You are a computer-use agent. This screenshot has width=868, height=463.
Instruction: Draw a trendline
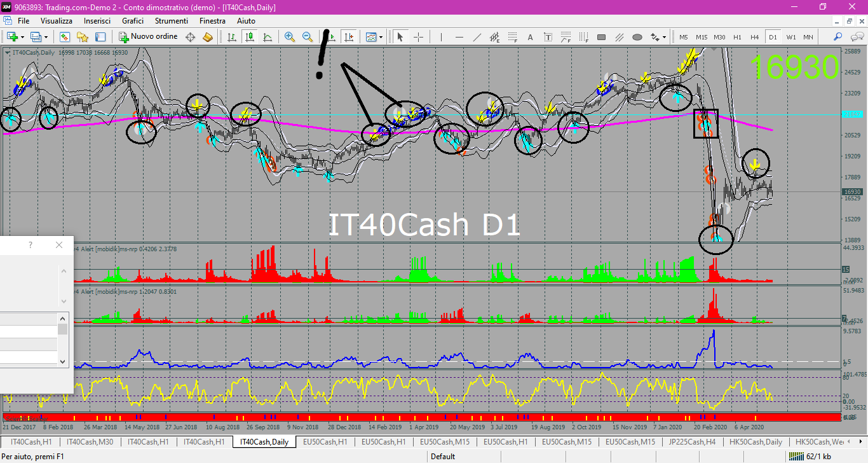(477, 37)
